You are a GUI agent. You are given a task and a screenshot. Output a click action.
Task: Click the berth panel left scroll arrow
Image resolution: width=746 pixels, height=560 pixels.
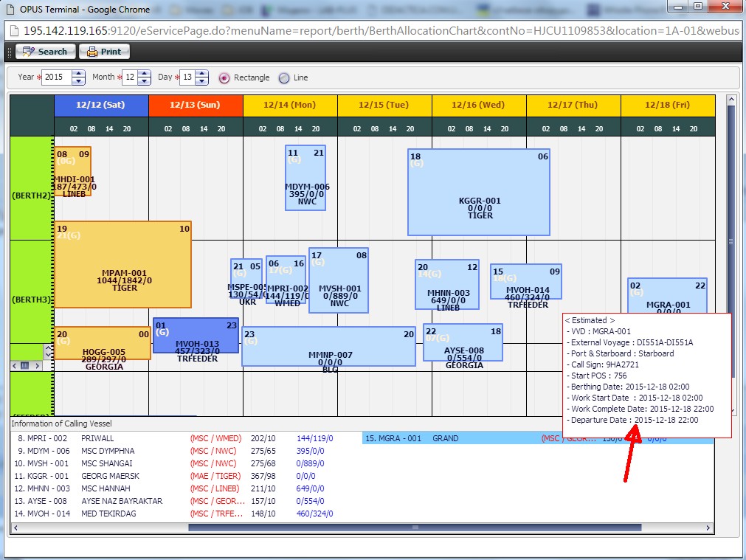pos(15,365)
